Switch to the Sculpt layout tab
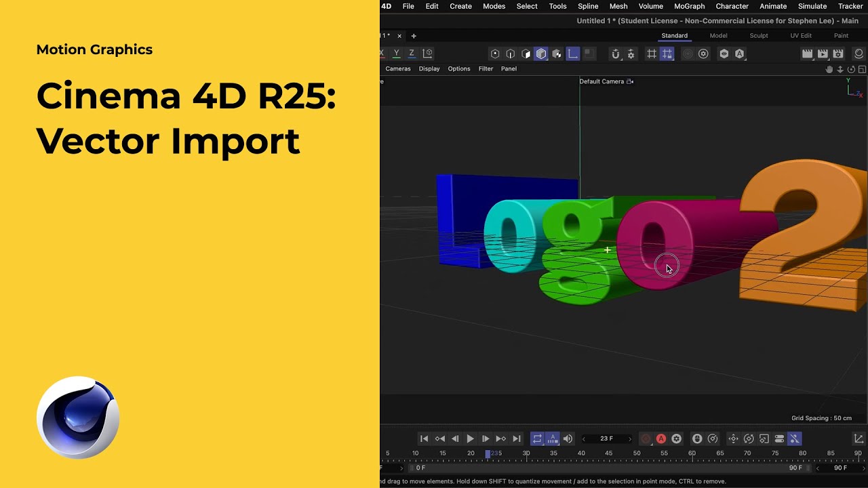Image resolution: width=868 pixels, height=488 pixels. click(x=759, y=36)
